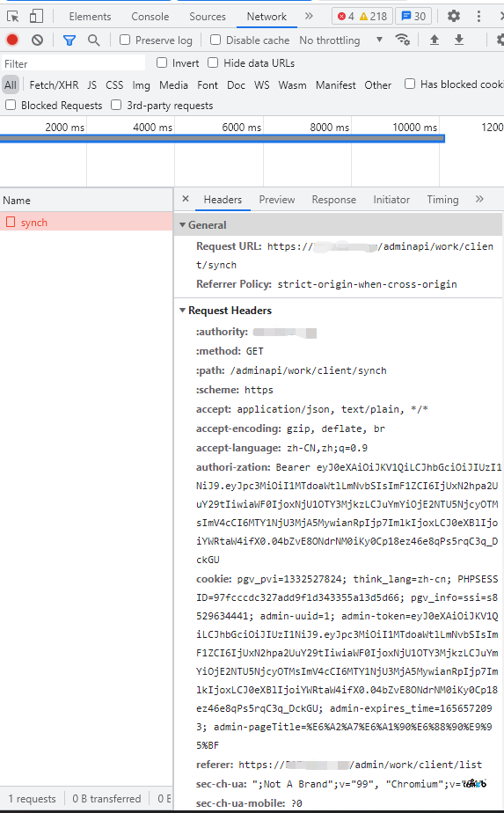This screenshot has height=813, width=504.
Task: Open the Initiator detail tab
Action: (391, 200)
